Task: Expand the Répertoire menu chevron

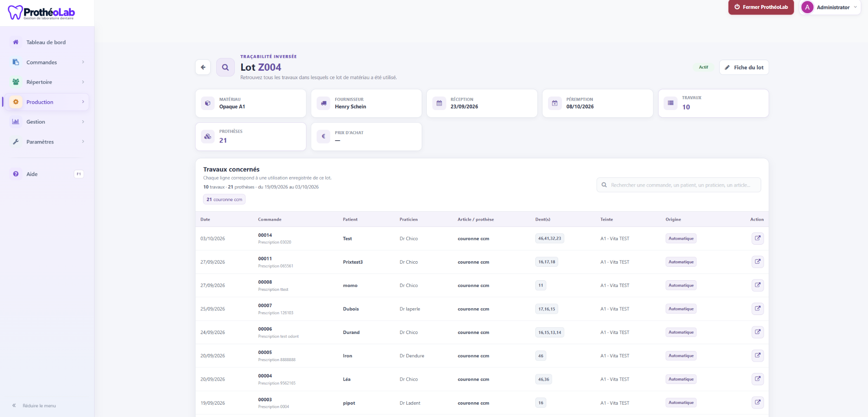Action: tap(83, 82)
